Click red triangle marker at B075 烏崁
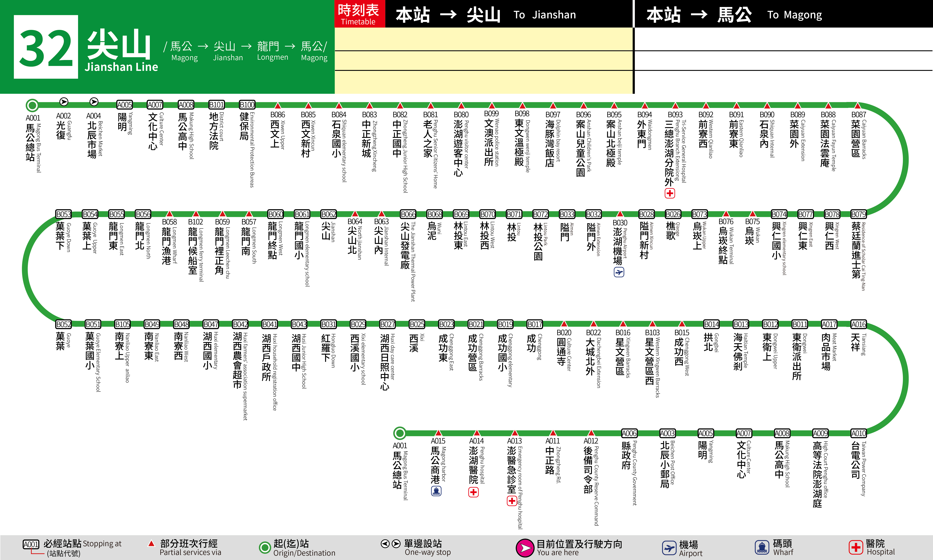 tap(753, 214)
